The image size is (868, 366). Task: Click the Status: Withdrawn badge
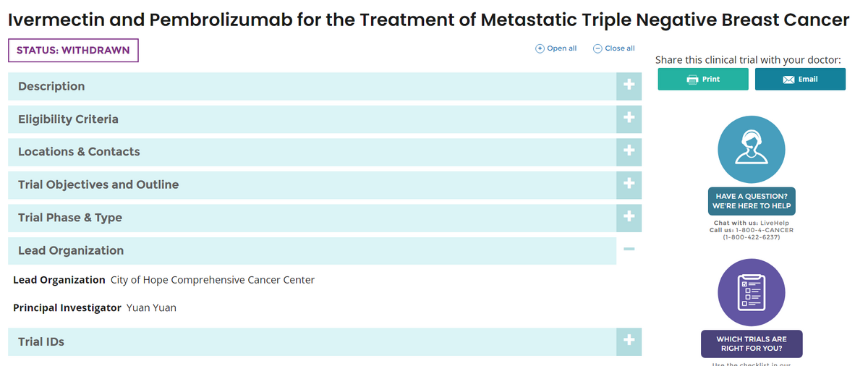pyautogui.click(x=73, y=51)
